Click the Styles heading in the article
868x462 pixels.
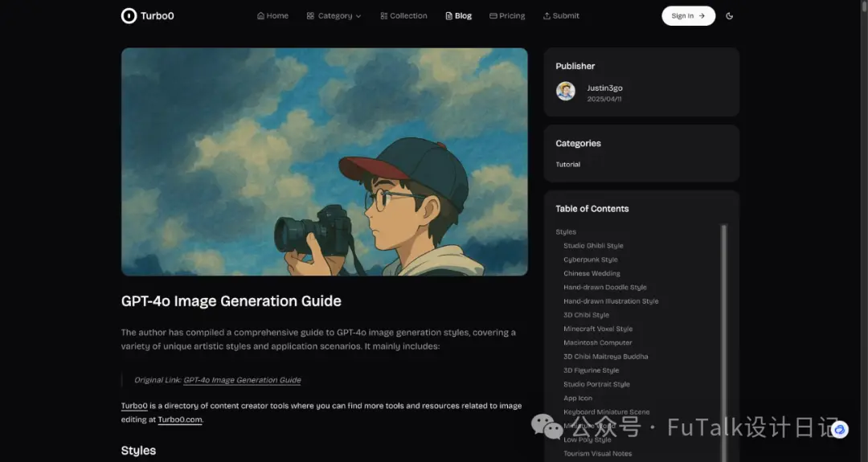tap(138, 451)
